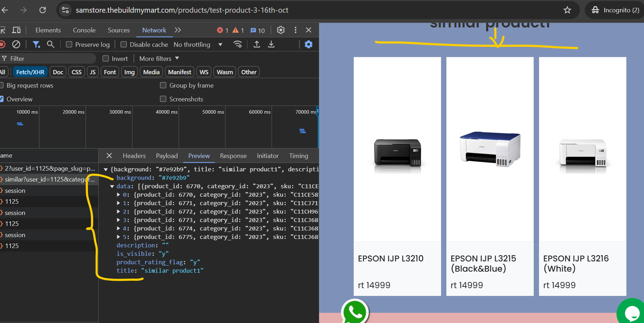Click the red error count indicator
Viewport: 644px width, 323px height.
223,30
